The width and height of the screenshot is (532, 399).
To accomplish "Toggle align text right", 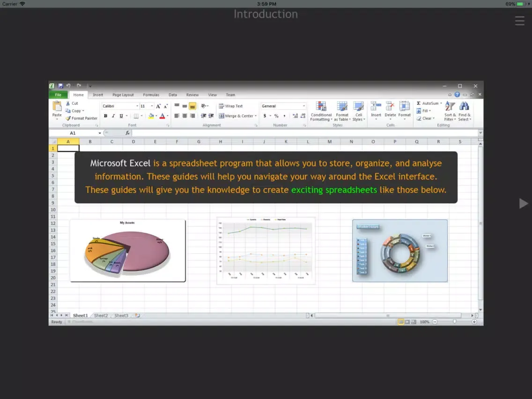I will coord(192,116).
